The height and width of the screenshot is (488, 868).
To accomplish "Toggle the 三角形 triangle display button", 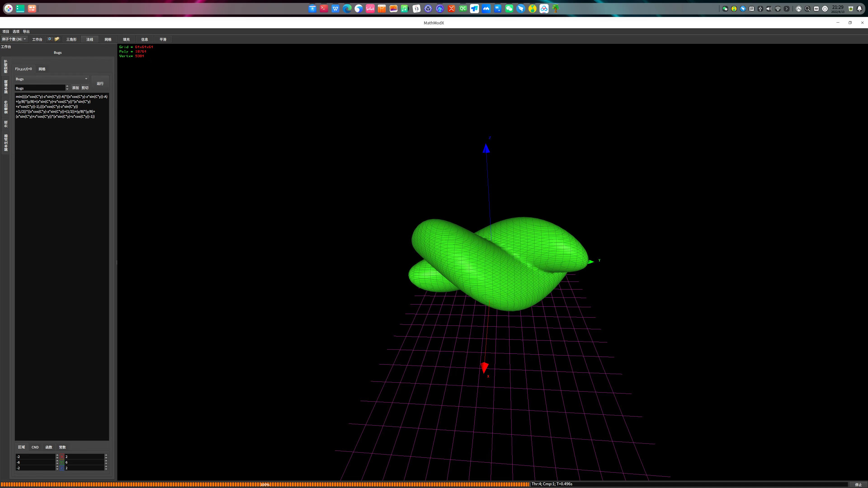I will pos(71,39).
